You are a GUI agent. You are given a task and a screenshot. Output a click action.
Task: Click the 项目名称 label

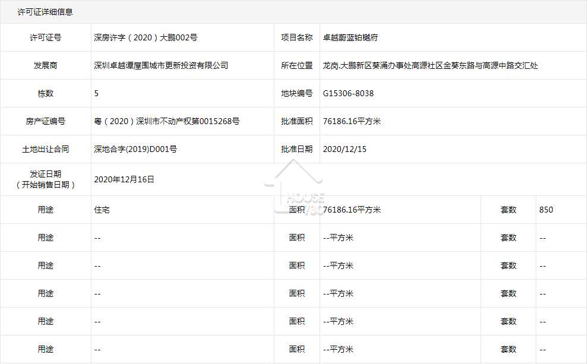tap(296, 37)
